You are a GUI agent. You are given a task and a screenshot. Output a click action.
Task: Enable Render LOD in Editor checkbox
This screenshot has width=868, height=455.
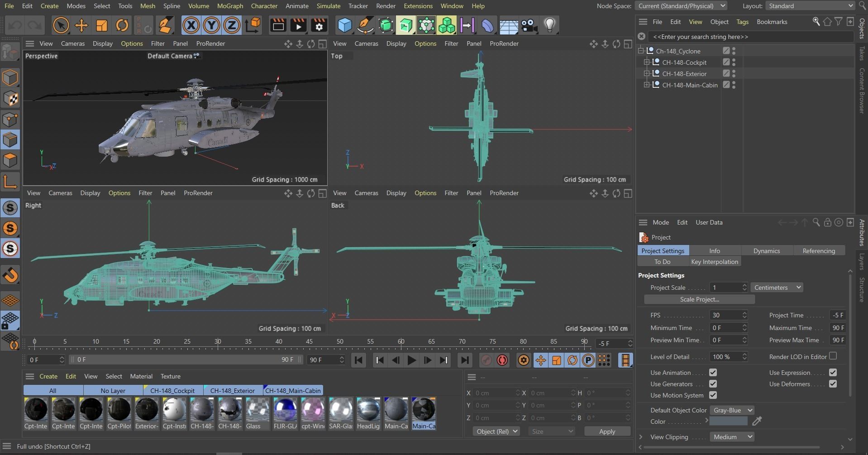[x=833, y=356]
